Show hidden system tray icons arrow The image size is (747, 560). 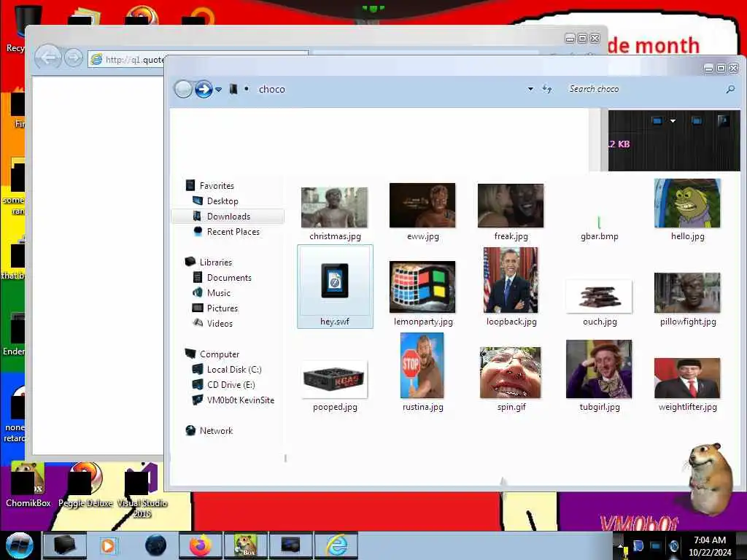620,545
